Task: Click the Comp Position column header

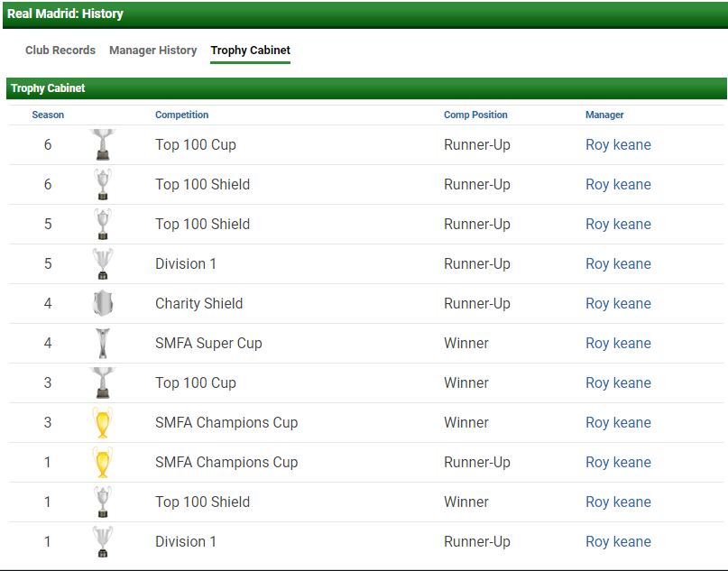Action: (x=475, y=115)
